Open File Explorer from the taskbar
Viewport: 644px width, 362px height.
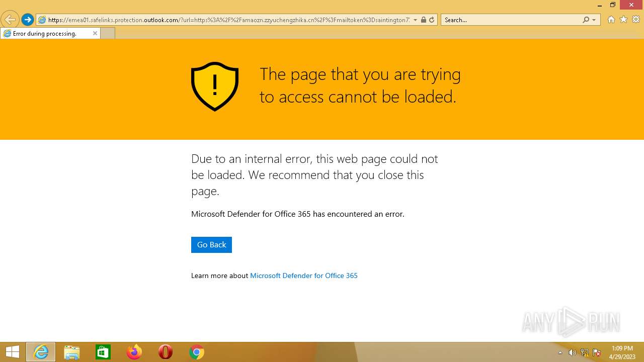[x=72, y=352]
